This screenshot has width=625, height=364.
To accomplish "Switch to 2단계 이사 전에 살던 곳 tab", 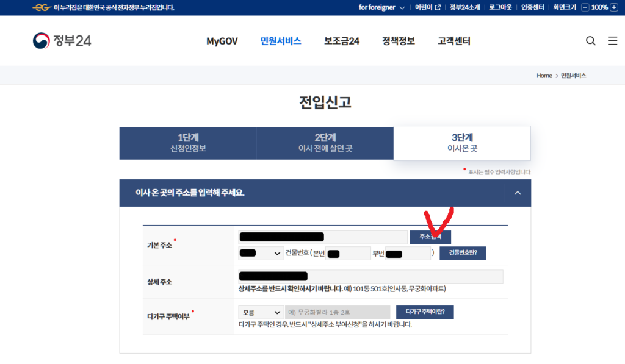I will [325, 143].
